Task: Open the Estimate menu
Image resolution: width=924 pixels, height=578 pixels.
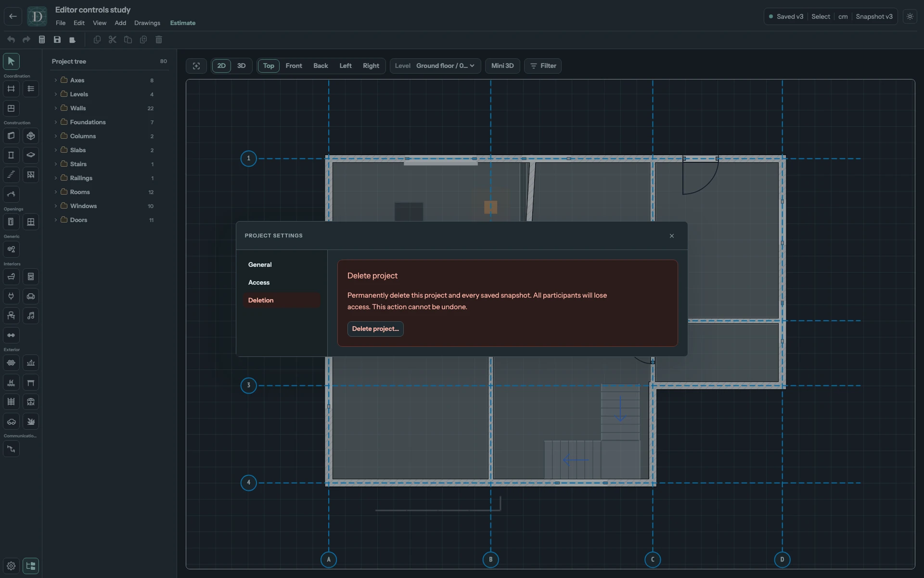Action: pos(183,23)
